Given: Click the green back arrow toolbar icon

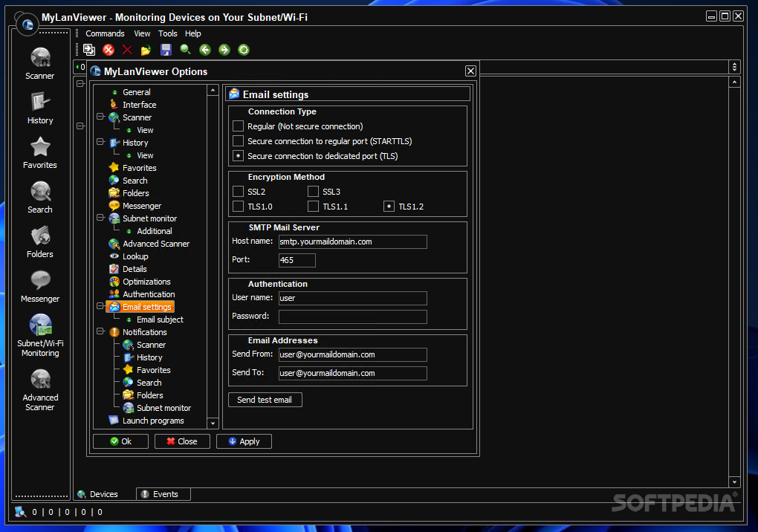Looking at the screenshot, I should pyautogui.click(x=205, y=50).
